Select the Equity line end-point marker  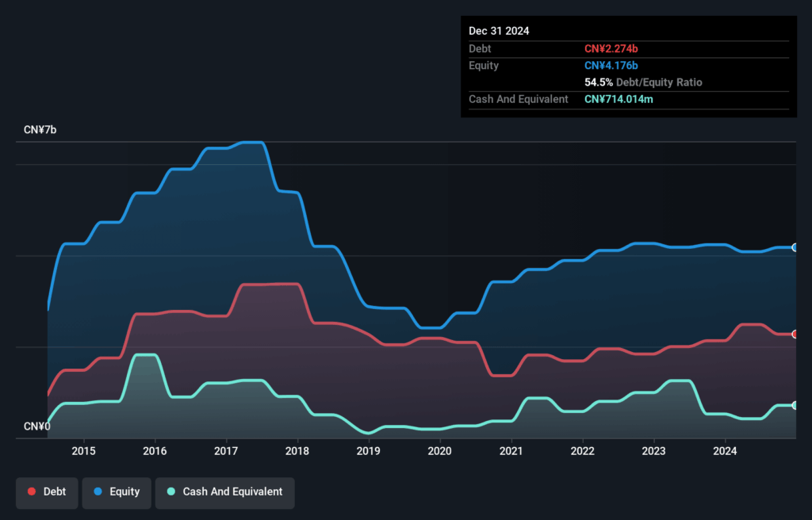[795, 247]
